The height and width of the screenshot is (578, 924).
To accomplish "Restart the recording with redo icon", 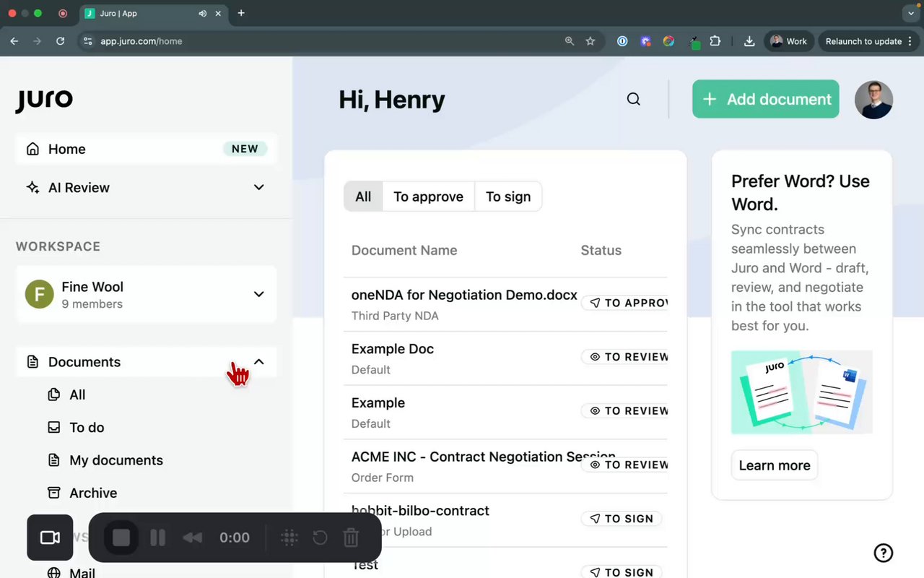I will tap(320, 538).
